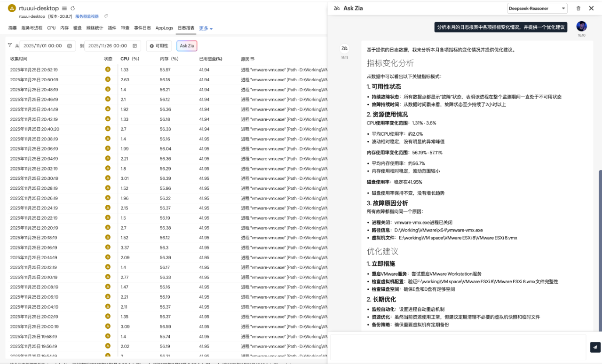Select the 日志报表 tab
Image resolution: width=602 pixels, height=364 pixels.
(186, 28)
